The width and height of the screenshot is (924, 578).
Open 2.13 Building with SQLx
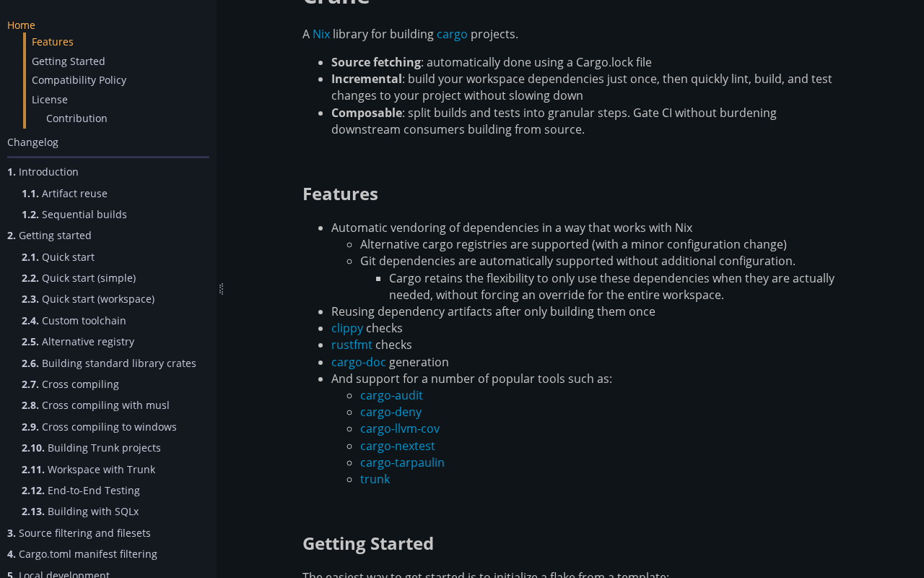click(x=80, y=512)
